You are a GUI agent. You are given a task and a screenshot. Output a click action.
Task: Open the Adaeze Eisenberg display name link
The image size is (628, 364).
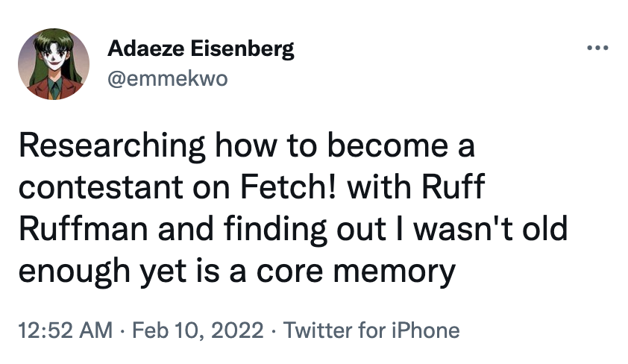(201, 51)
